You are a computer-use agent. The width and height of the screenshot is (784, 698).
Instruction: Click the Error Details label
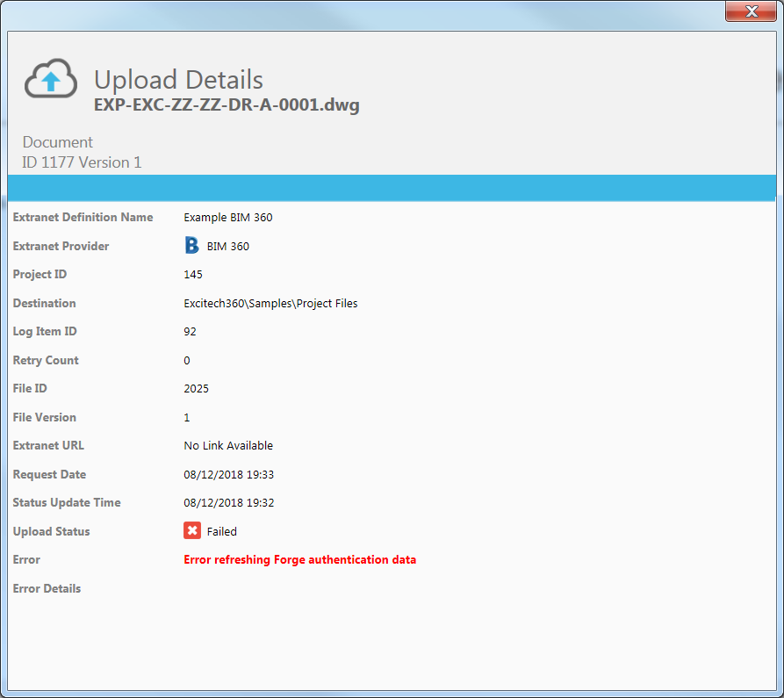coord(47,588)
